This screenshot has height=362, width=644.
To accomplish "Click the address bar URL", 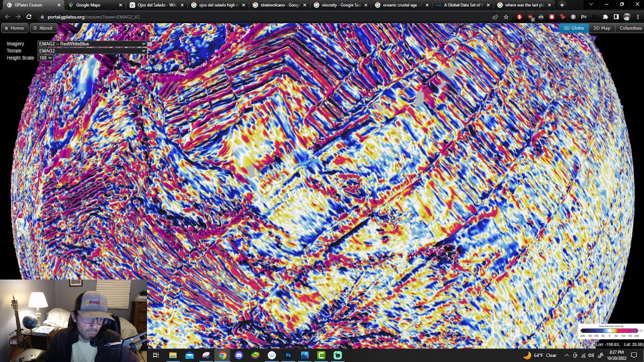I will [94, 17].
